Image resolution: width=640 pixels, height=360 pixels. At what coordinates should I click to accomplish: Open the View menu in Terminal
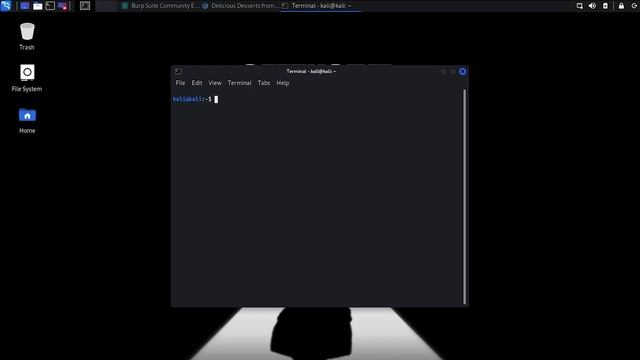[x=215, y=83]
